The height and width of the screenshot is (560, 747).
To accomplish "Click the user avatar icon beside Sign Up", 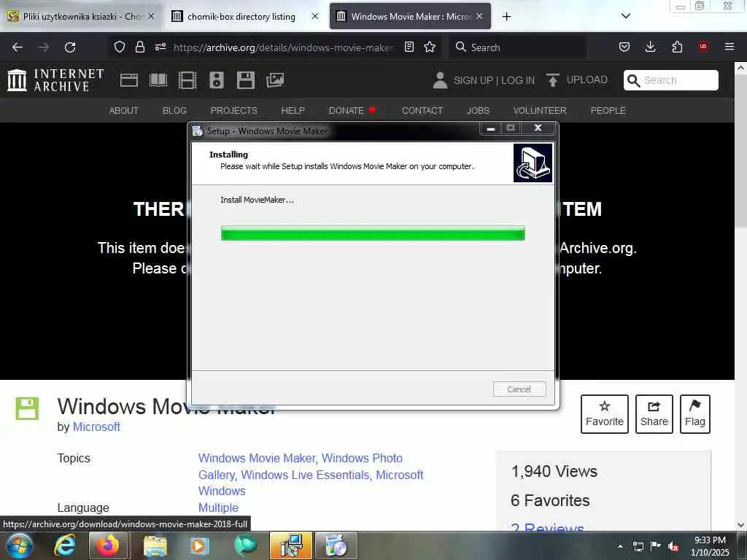I will 440,80.
